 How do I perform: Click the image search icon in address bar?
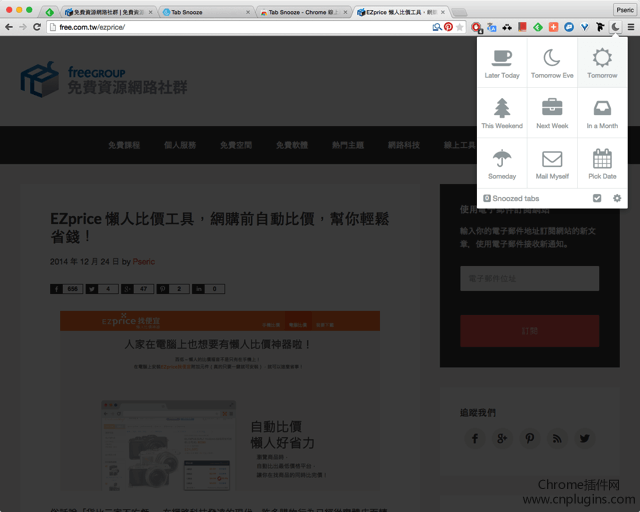click(437, 27)
